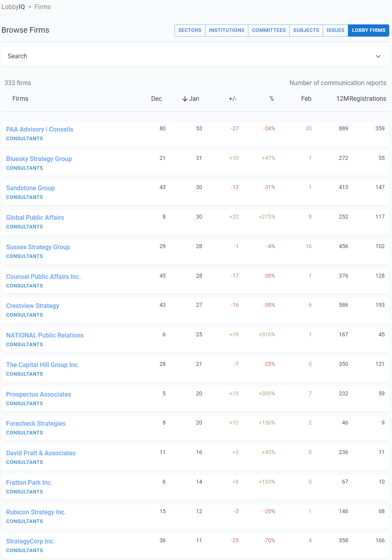This screenshot has width=392, height=560.
Task: Click Prospectus Associates +300% value
Action: click(x=267, y=393)
